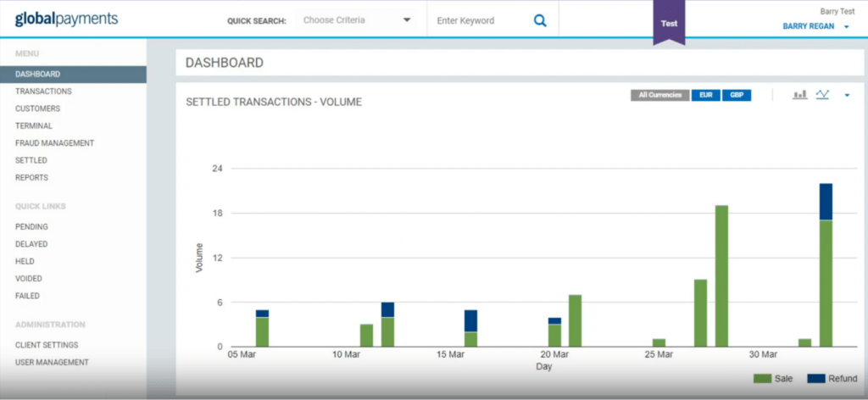Switch to the bar chart view icon
Screen dimensions: 868x400
[x=800, y=95]
